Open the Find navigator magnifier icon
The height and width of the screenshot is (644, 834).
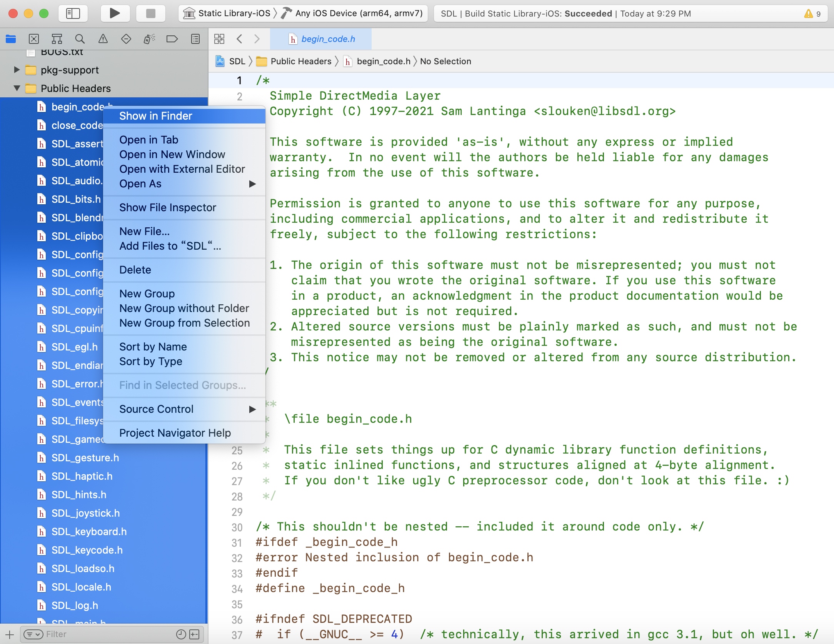[80, 39]
